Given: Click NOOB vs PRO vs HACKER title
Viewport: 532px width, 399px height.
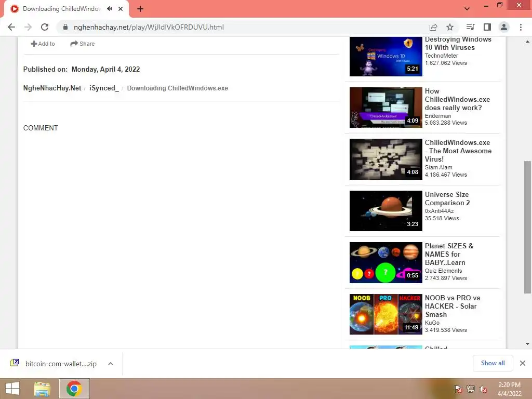Looking at the screenshot, I should click(453, 306).
